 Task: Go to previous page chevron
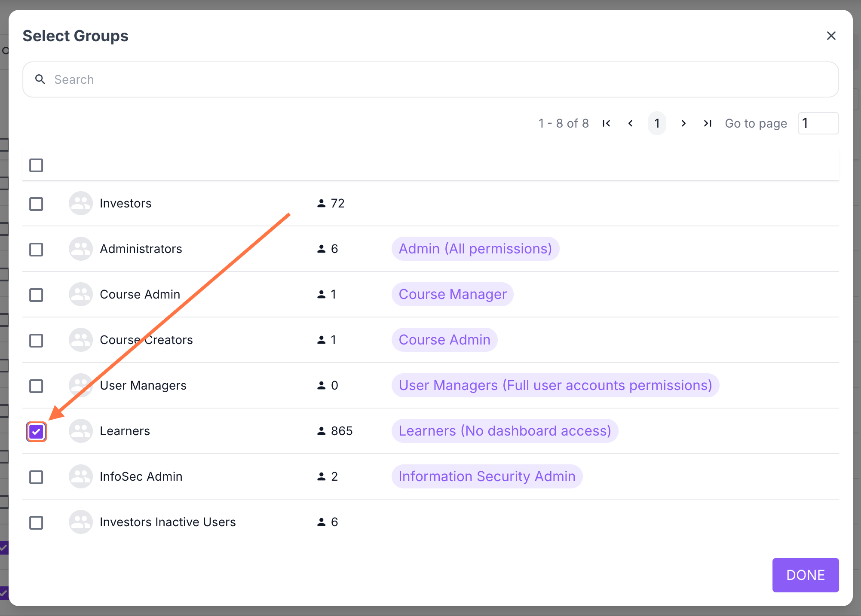pyautogui.click(x=631, y=124)
